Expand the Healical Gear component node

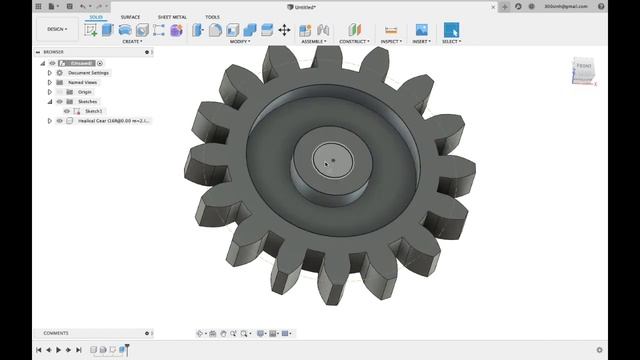(x=50, y=121)
